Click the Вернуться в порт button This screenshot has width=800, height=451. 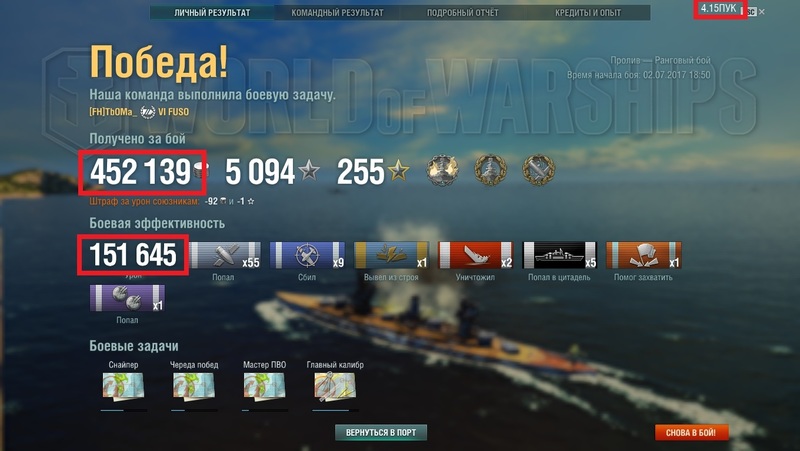pos(381,432)
